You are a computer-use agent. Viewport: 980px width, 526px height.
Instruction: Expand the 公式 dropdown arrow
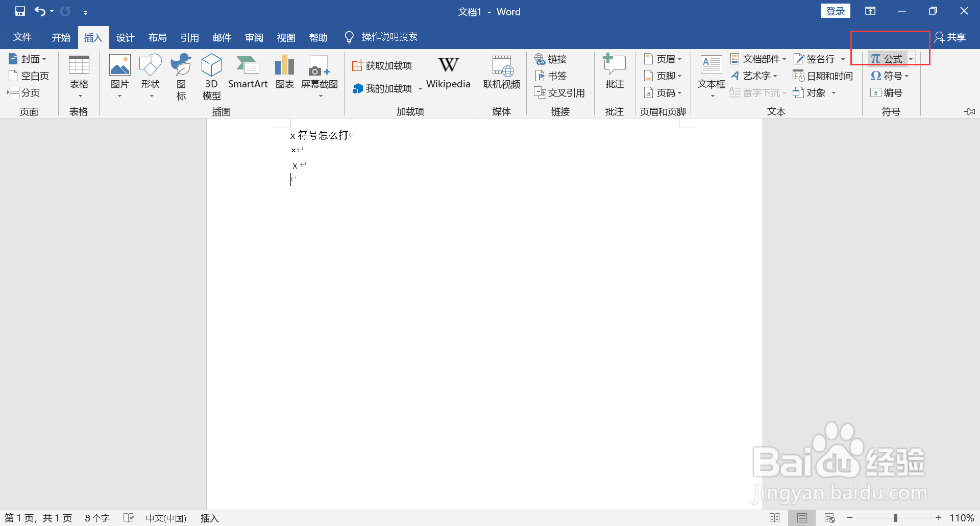pos(911,59)
